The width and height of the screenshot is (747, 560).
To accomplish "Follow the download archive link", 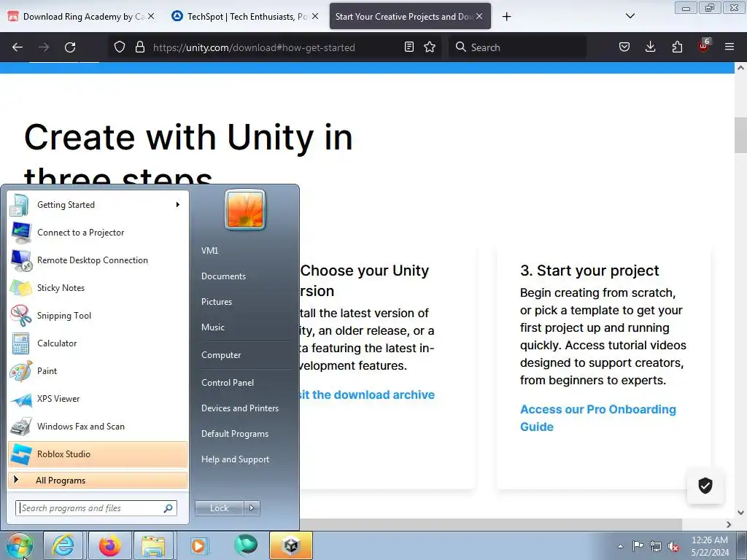I will point(367,394).
